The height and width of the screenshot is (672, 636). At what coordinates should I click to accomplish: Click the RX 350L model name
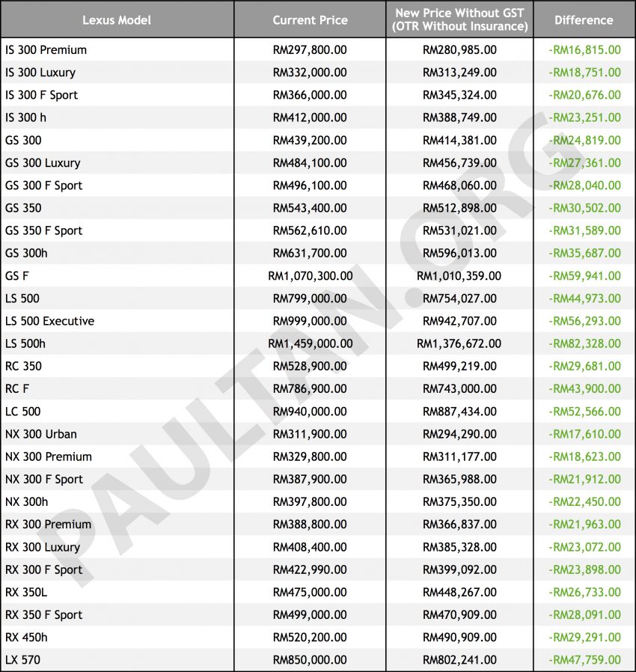(x=26, y=592)
